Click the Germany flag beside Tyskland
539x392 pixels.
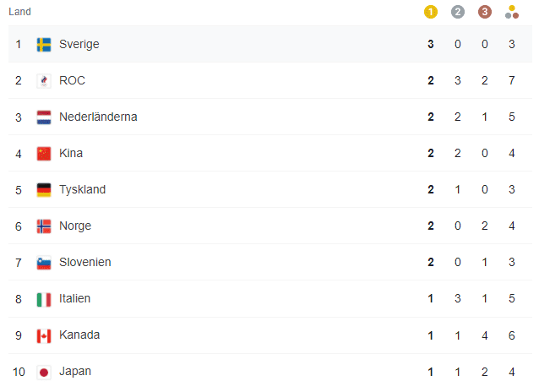tap(44, 190)
